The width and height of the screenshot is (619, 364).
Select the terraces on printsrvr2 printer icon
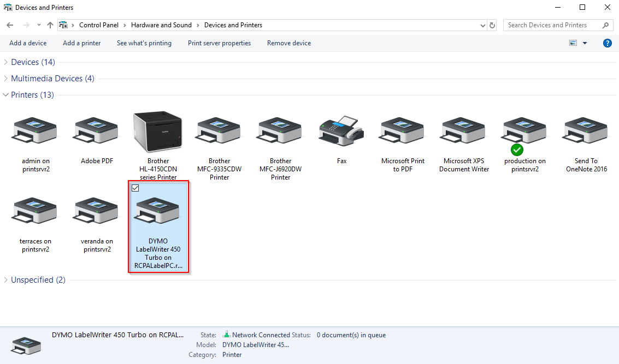tap(35, 211)
